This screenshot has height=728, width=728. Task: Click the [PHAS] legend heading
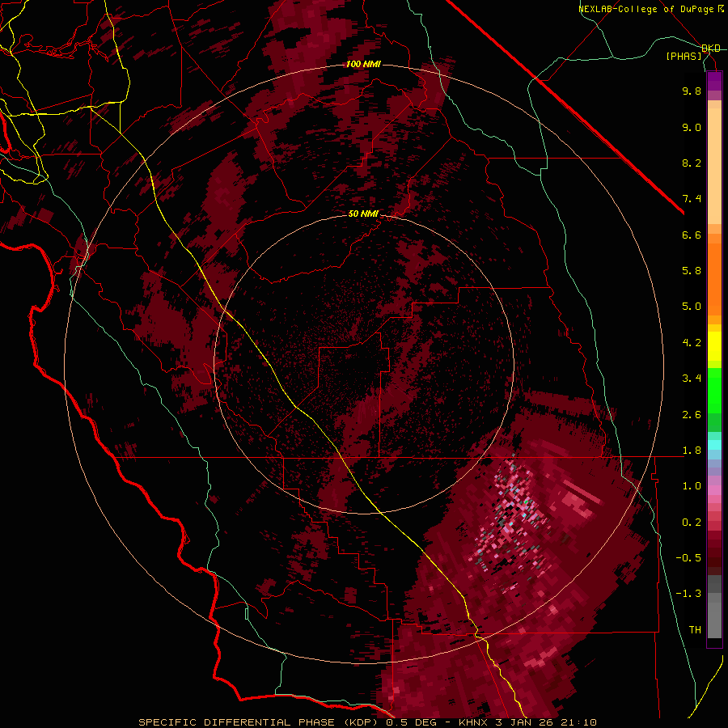tap(684, 57)
